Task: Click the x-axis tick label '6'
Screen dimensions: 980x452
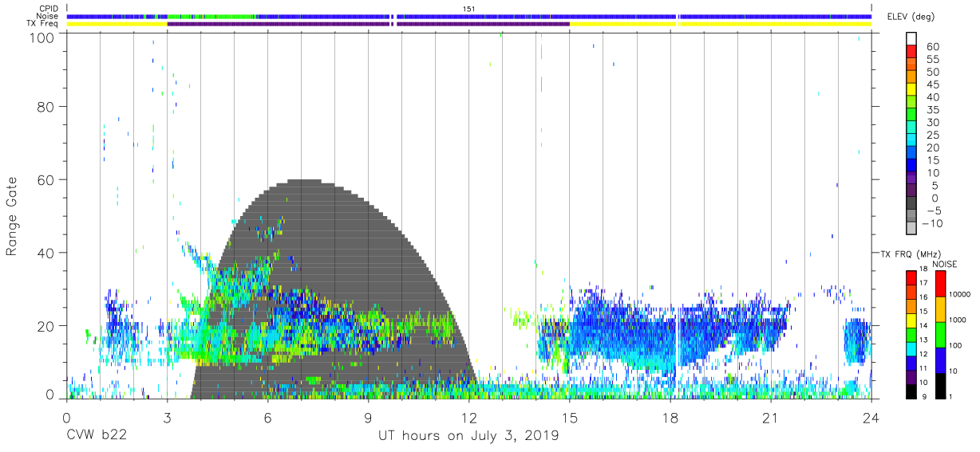Action: [267, 417]
